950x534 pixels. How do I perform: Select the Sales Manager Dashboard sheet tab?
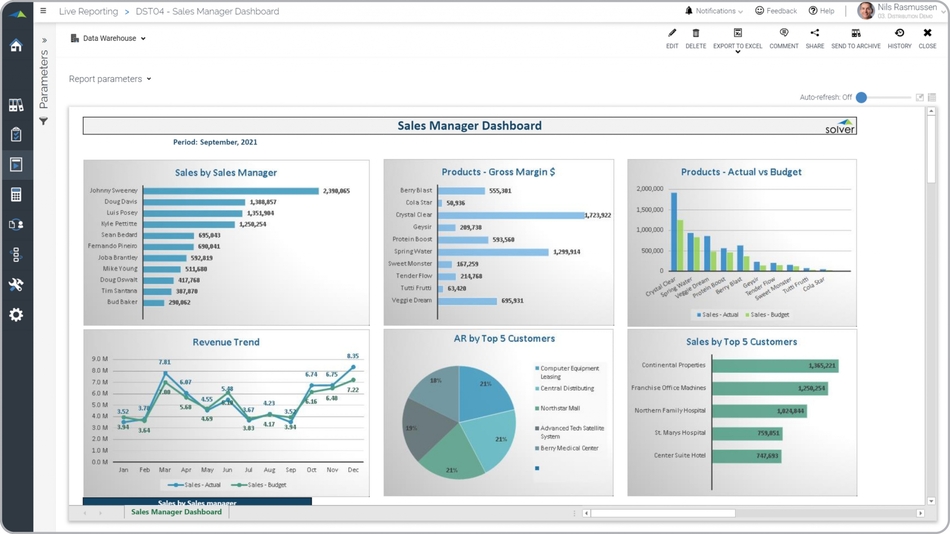pyautogui.click(x=176, y=512)
